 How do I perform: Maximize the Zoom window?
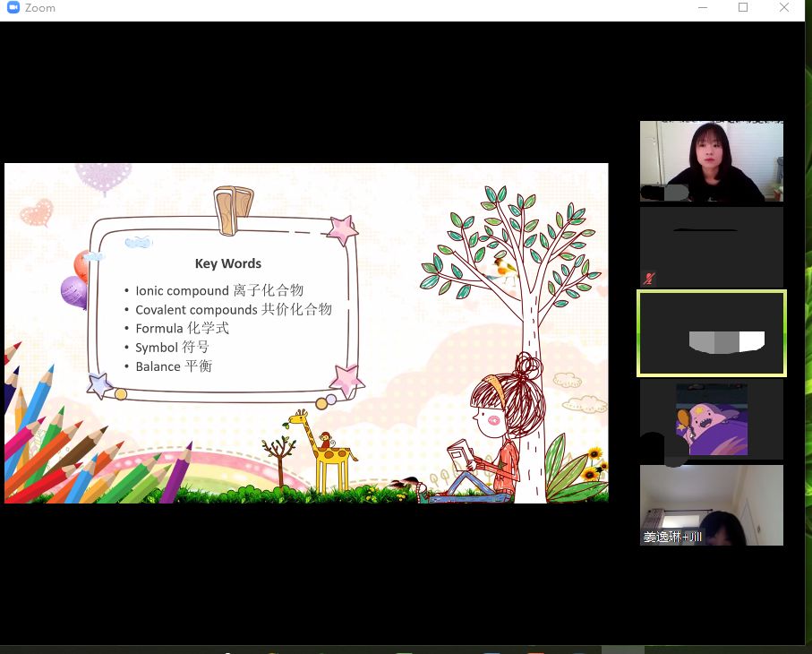(743, 7)
